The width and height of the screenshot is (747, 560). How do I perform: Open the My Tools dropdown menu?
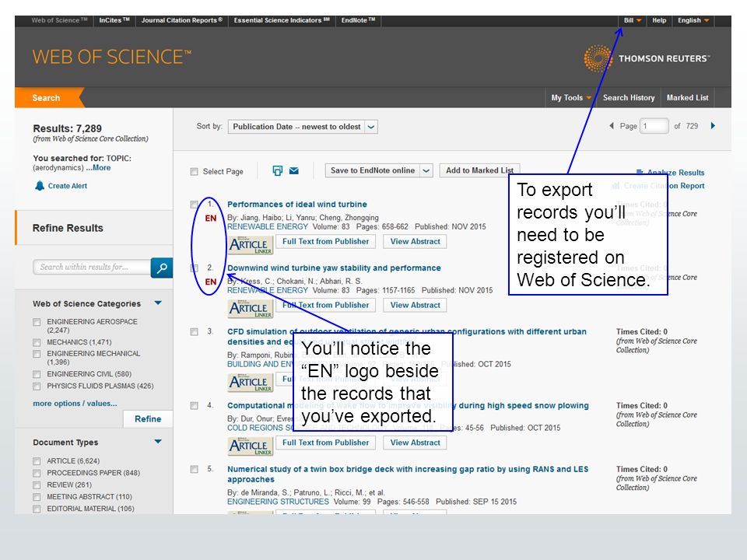[x=570, y=98]
